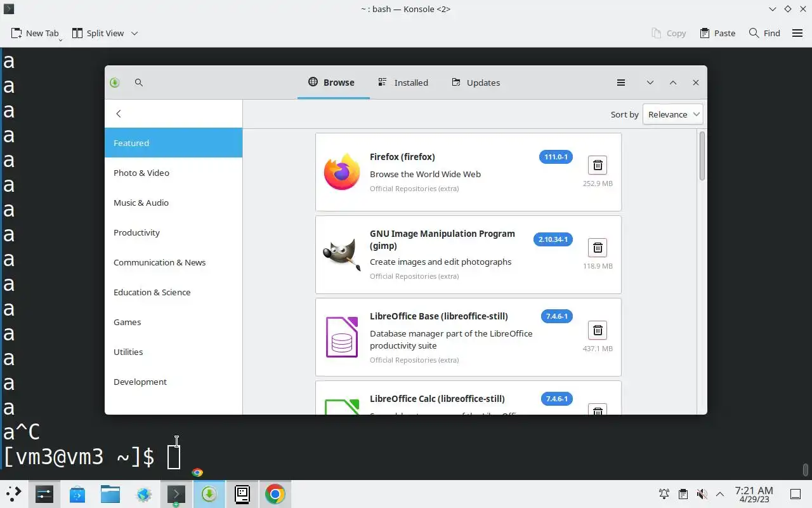Select the Communication & News category
Viewport: 812px width, 508px height.
click(173, 262)
